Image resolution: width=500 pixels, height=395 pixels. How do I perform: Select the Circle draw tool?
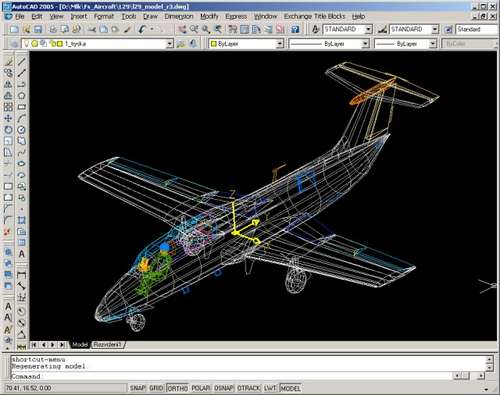pos(22,130)
